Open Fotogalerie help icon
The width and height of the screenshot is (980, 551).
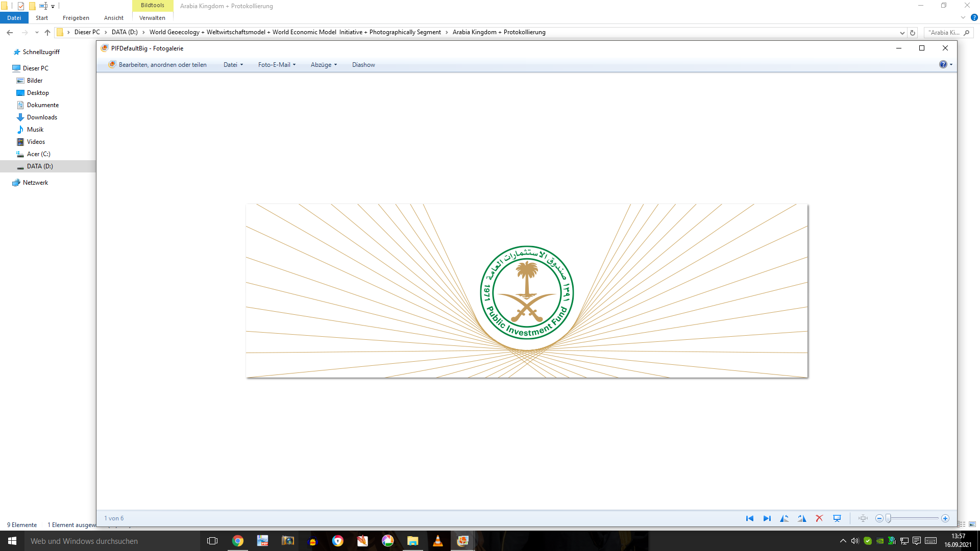coord(943,64)
